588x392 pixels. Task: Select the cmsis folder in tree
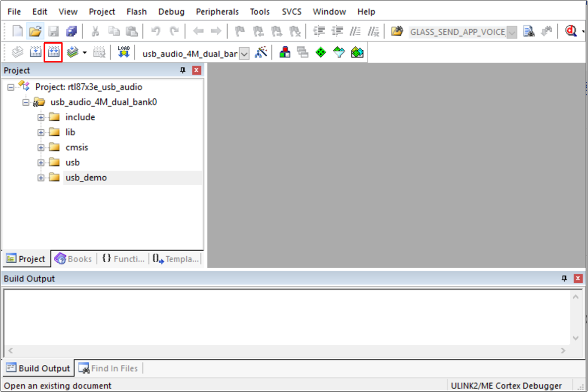point(77,147)
